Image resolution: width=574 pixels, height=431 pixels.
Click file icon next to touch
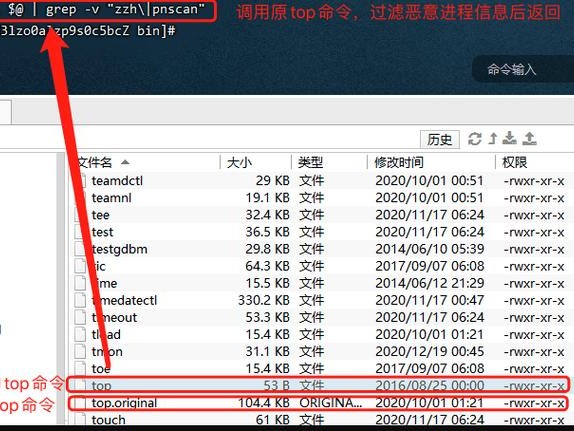pos(80,420)
